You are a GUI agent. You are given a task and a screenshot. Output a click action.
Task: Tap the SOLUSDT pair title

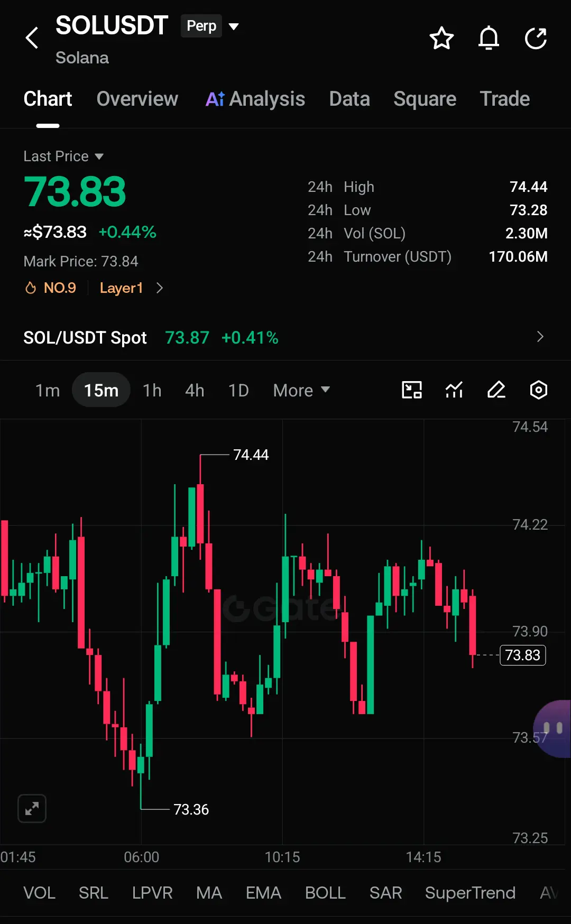click(112, 26)
